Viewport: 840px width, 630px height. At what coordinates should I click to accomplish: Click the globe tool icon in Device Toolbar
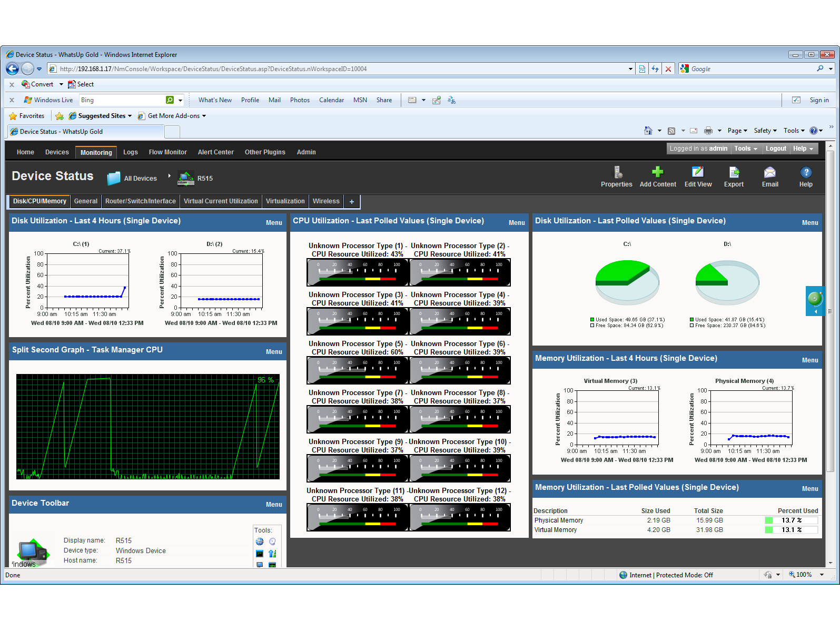(260, 542)
